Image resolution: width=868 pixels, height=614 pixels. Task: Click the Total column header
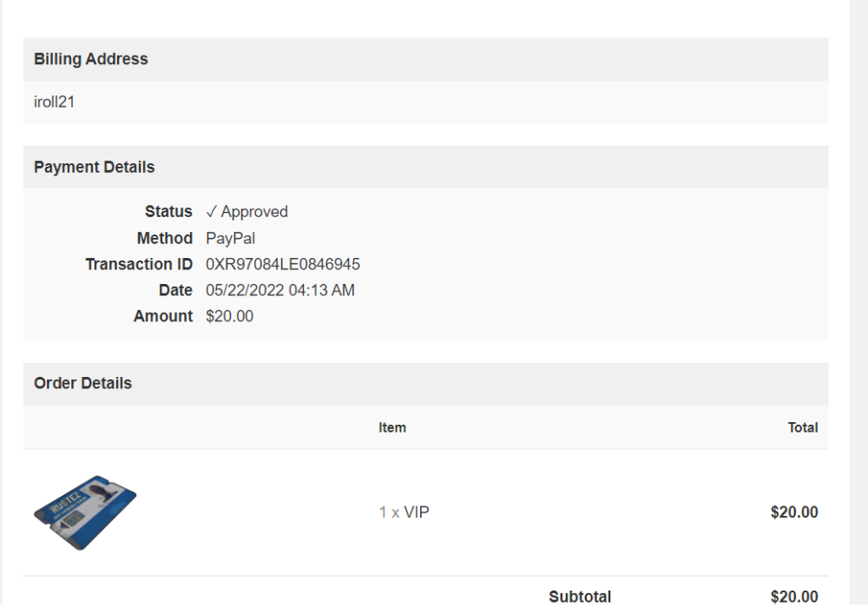803,427
